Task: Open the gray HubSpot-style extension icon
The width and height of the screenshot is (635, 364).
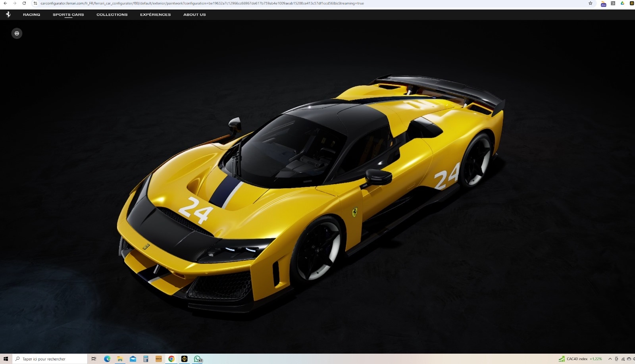Action: click(x=613, y=3)
